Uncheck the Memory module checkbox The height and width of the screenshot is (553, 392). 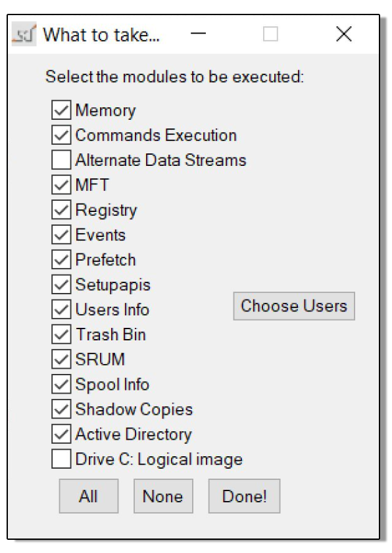pyautogui.click(x=61, y=110)
